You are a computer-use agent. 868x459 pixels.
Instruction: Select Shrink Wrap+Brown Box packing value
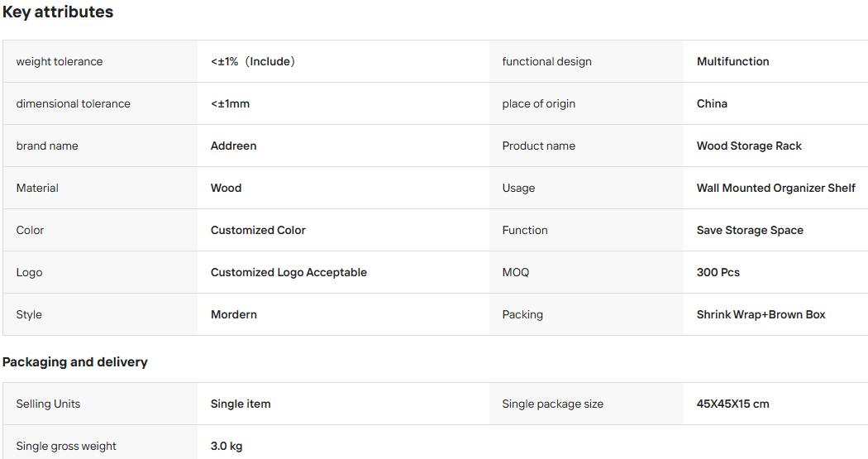coord(761,314)
